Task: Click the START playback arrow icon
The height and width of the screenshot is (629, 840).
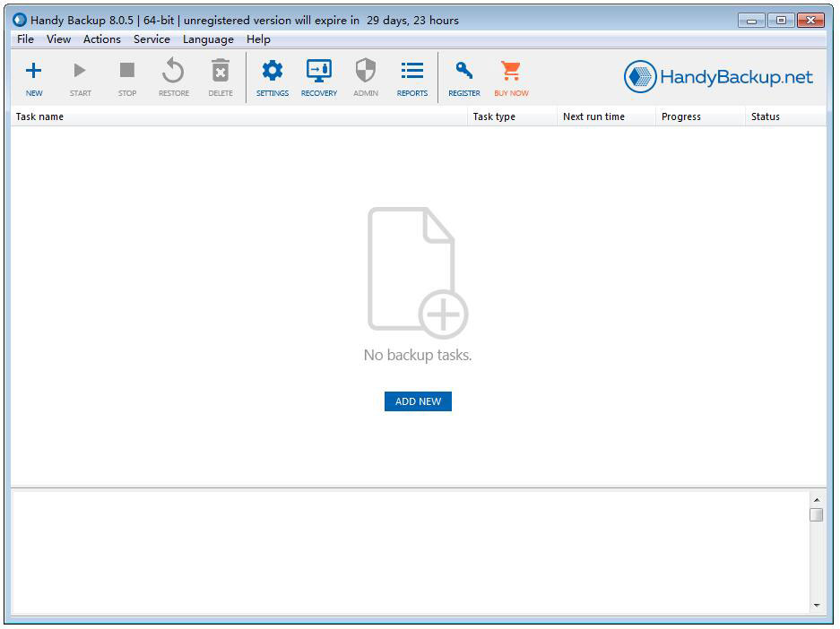Action: (x=81, y=70)
